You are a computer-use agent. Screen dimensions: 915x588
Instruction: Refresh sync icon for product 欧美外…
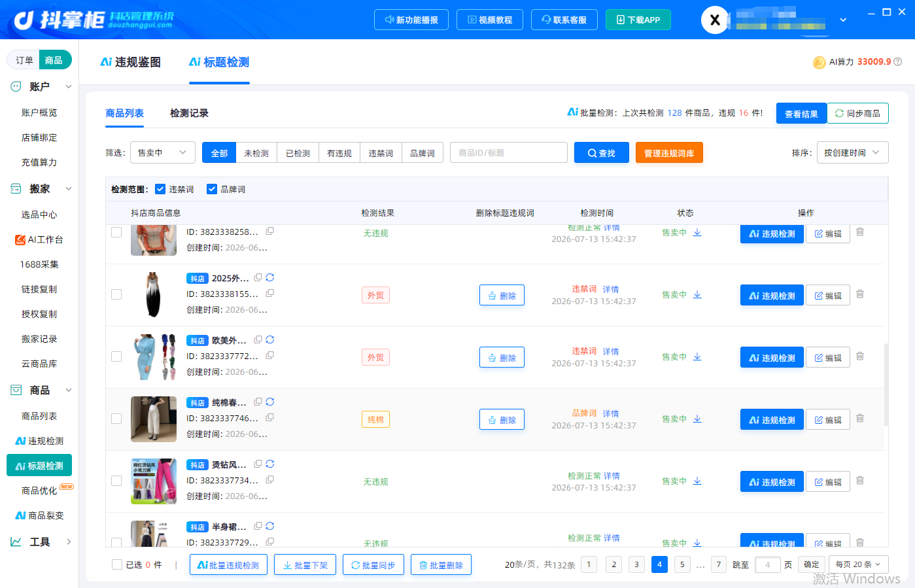pyautogui.click(x=270, y=339)
